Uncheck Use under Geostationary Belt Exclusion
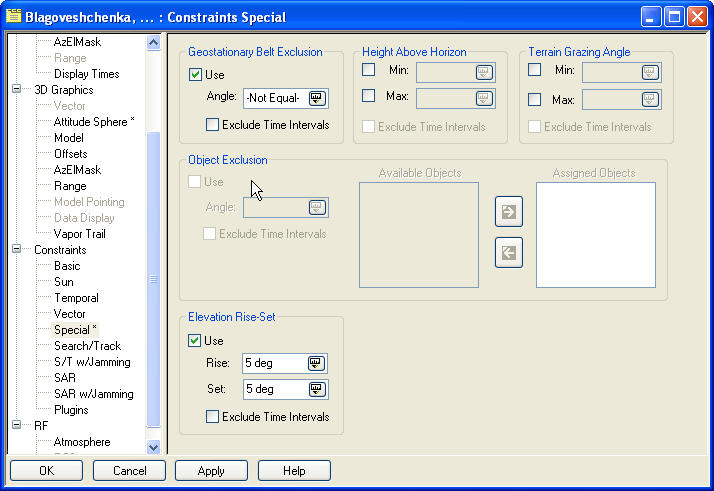714x491 pixels. click(x=195, y=75)
